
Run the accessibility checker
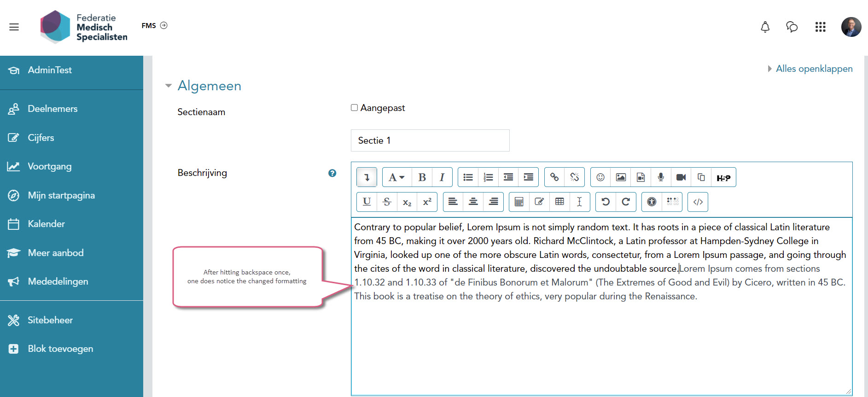[652, 202]
